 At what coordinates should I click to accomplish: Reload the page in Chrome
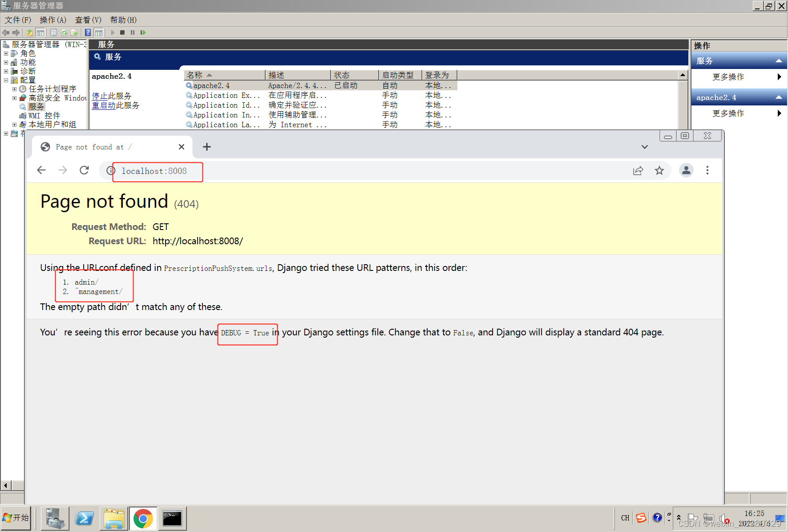[84, 170]
